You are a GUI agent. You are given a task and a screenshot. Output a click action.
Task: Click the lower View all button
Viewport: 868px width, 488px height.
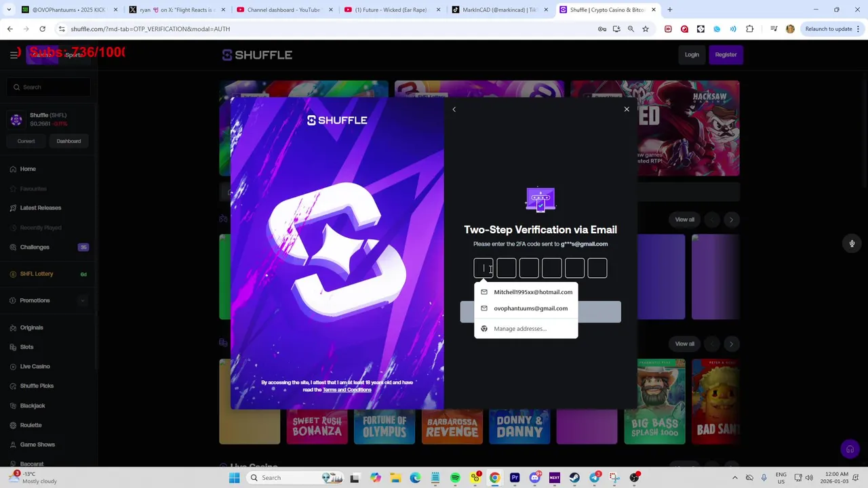coord(684,344)
